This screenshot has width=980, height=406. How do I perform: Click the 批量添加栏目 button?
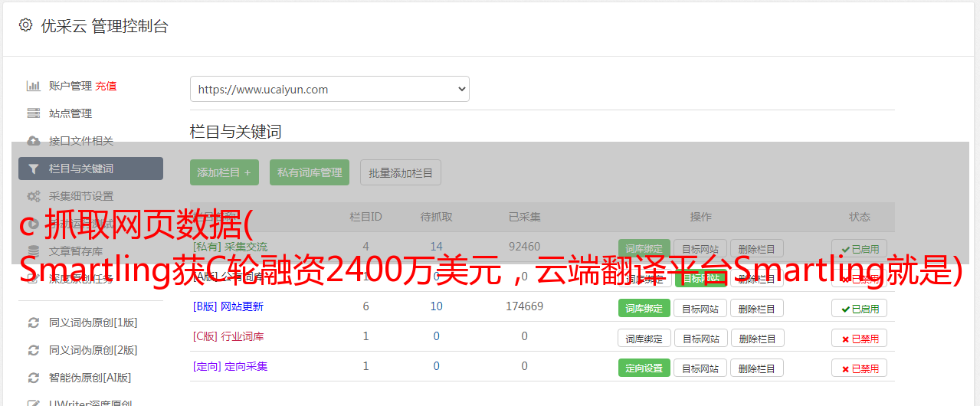401,172
